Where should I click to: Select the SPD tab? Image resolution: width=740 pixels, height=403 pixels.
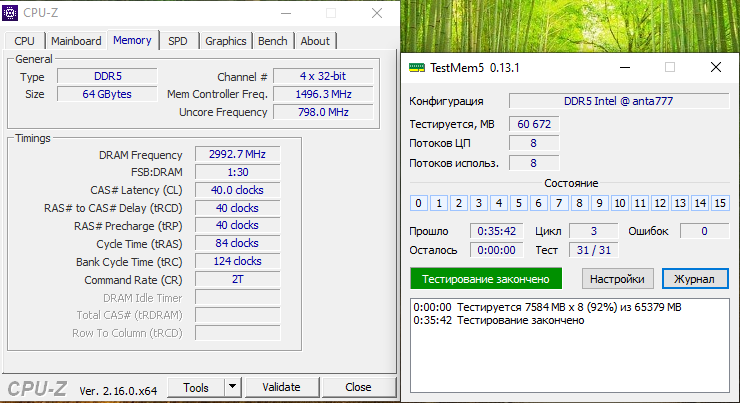pos(177,41)
